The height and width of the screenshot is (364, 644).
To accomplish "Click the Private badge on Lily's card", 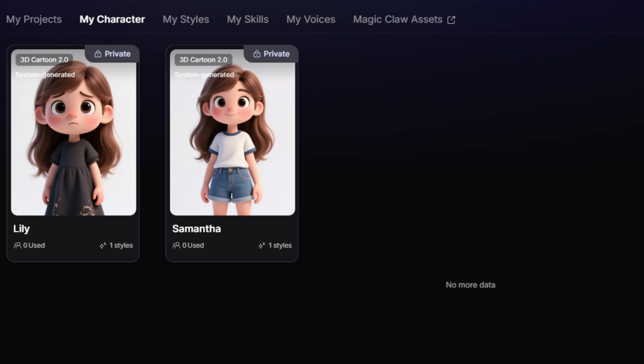I will click(x=112, y=54).
